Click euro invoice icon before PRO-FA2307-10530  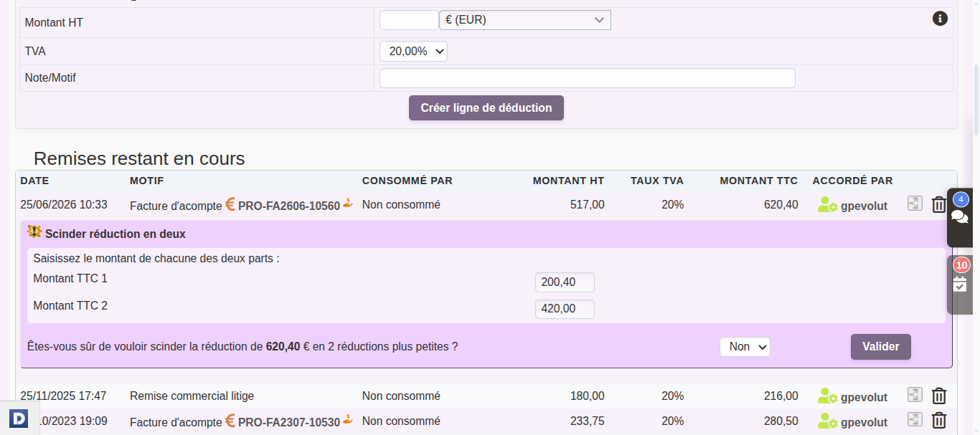230,421
